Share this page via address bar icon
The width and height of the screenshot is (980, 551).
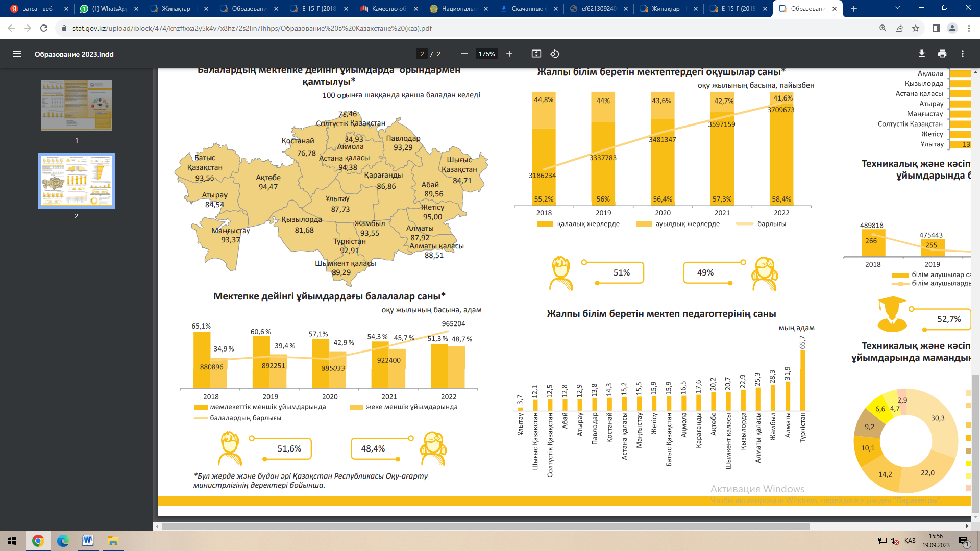coord(899,28)
